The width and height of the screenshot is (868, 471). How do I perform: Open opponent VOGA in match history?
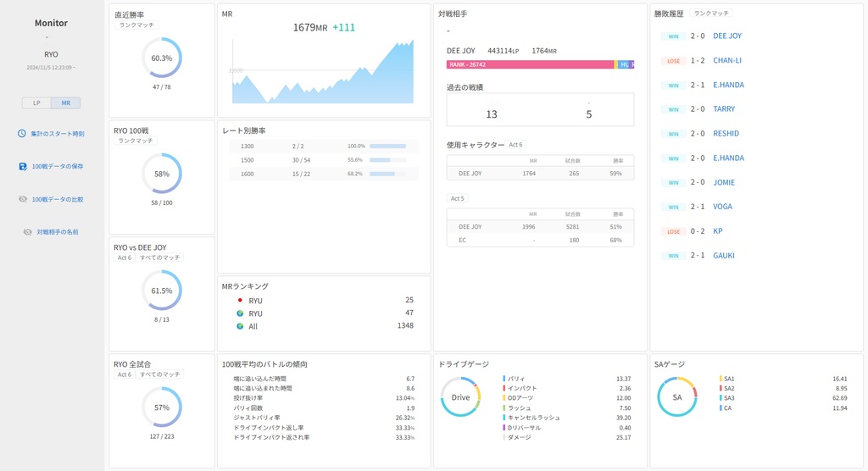[x=722, y=207]
